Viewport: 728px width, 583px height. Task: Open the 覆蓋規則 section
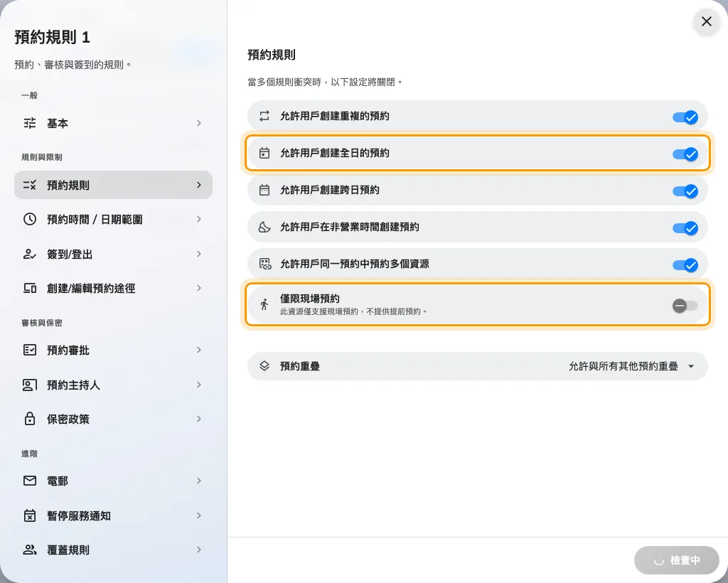[113, 550]
